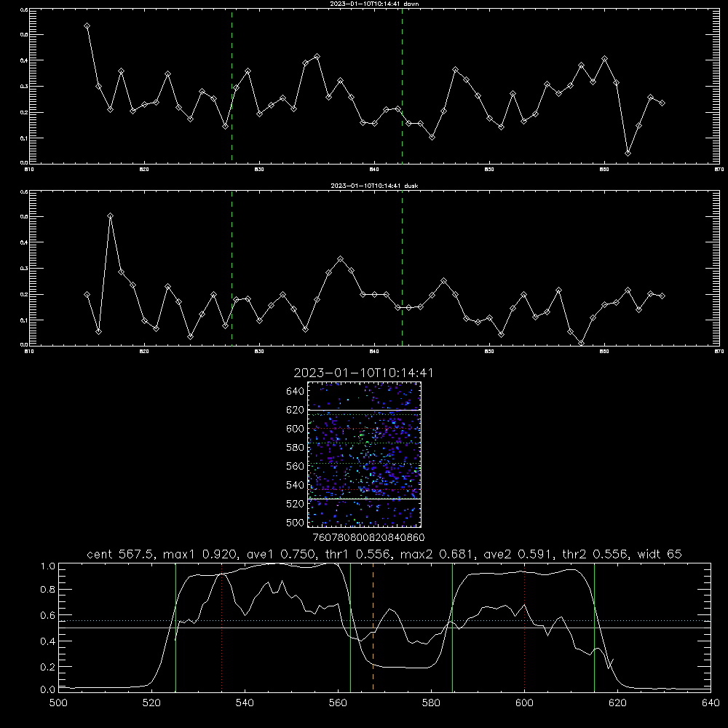Image resolution: width=728 pixels, height=728 pixels.
Task: Click the x-axis label 560 on bottom plot
Action: [x=338, y=703]
